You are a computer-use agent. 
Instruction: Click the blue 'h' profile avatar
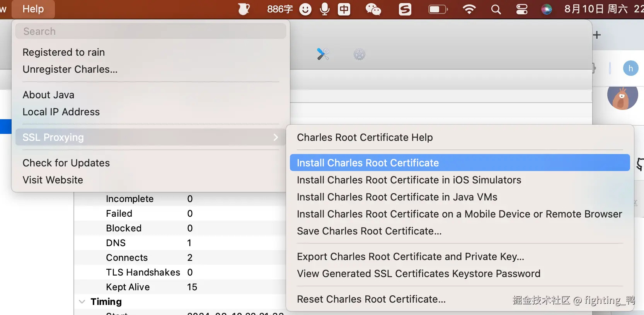click(630, 68)
